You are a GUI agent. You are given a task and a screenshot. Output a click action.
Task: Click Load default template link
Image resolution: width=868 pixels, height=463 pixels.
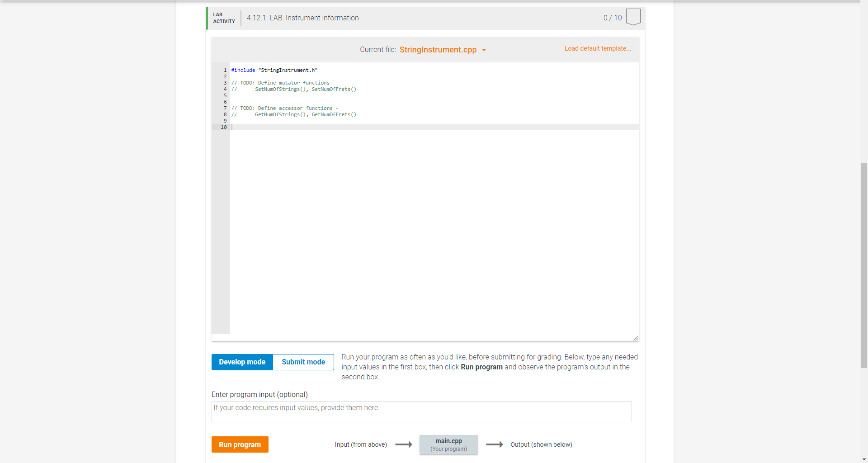click(598, 48)
